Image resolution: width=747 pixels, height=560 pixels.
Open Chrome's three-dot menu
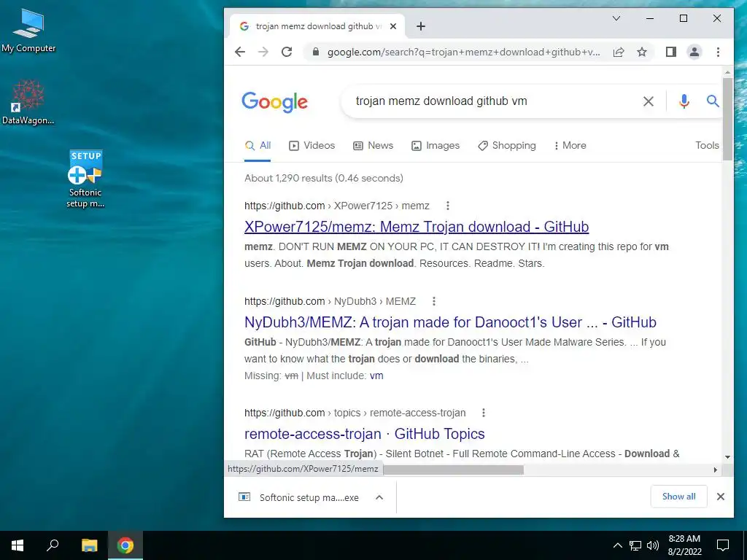[x=718, y=52]
